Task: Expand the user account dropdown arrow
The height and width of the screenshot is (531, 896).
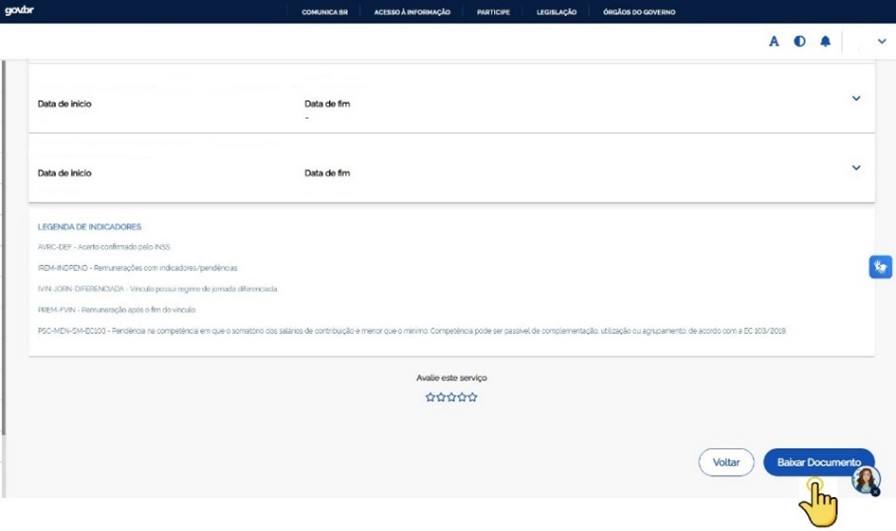Action: pos(881,42)
